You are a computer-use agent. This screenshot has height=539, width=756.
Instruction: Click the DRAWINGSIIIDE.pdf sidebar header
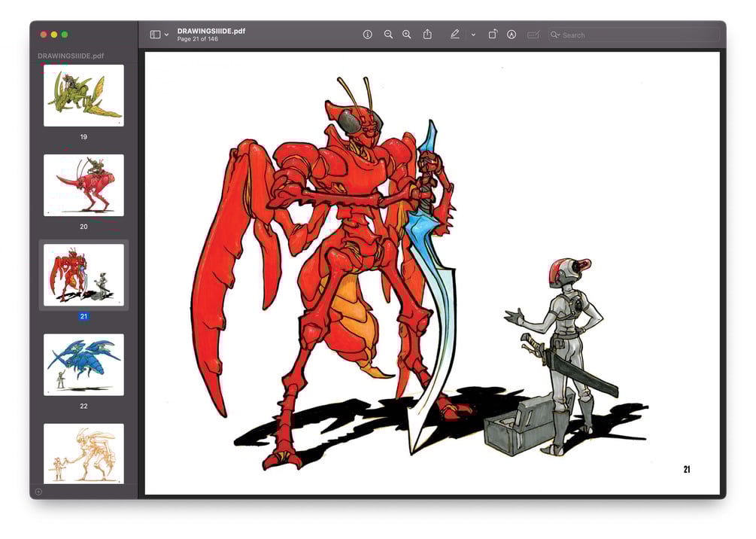tap(71, 56)
